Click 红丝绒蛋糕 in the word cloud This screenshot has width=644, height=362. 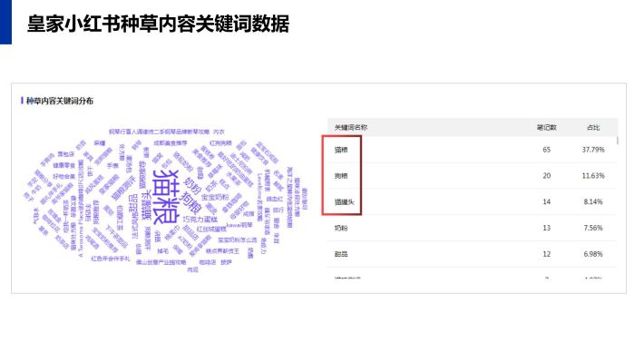click(x=211, y=229)
